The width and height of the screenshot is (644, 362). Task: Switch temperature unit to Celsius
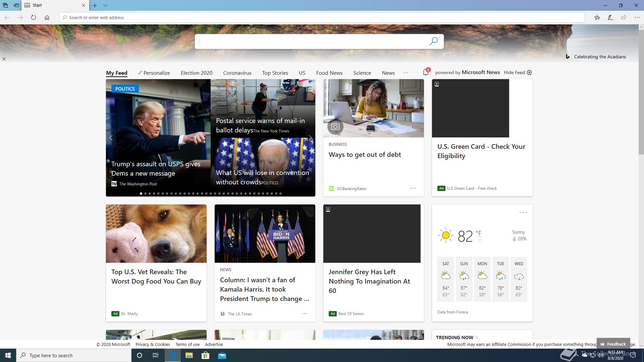[x=479, y=240]
